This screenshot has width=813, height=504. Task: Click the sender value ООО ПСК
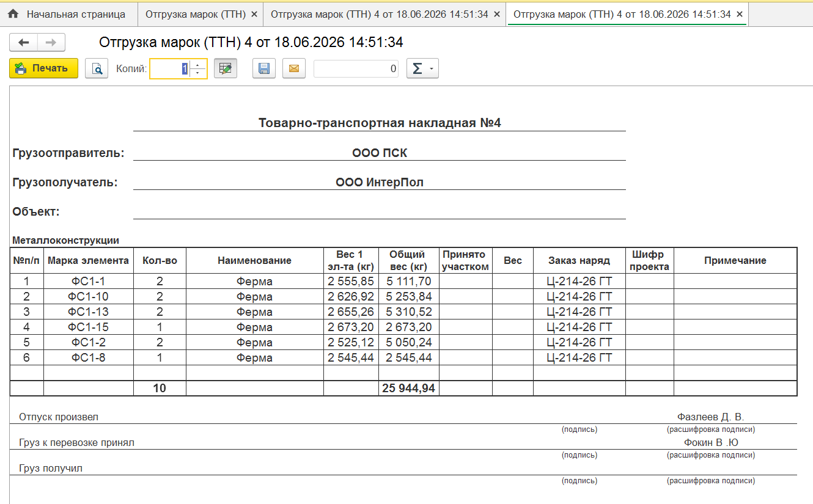coord(380,153)
